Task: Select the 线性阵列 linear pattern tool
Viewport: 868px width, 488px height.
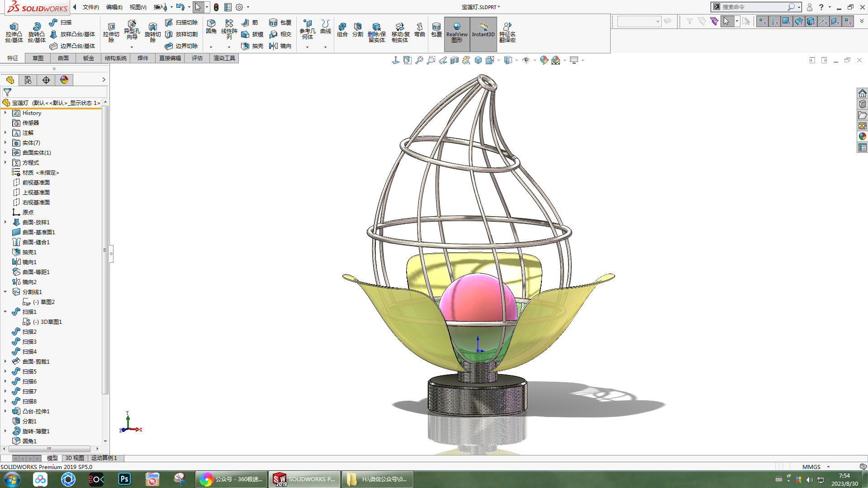Action: 229,30
